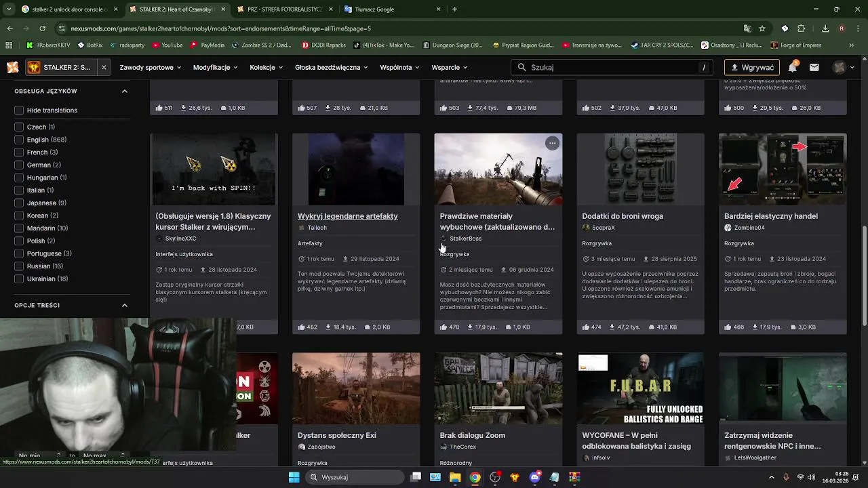Expand the Modyfikacje menu
The width and height of the screenshot is (868, 488).
tap(215, 67)
